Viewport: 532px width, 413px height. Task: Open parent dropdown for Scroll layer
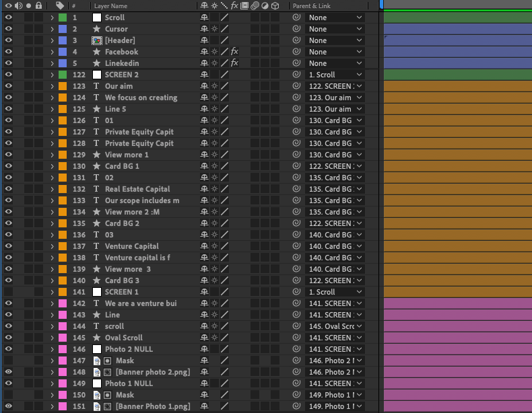click(335, 17)
